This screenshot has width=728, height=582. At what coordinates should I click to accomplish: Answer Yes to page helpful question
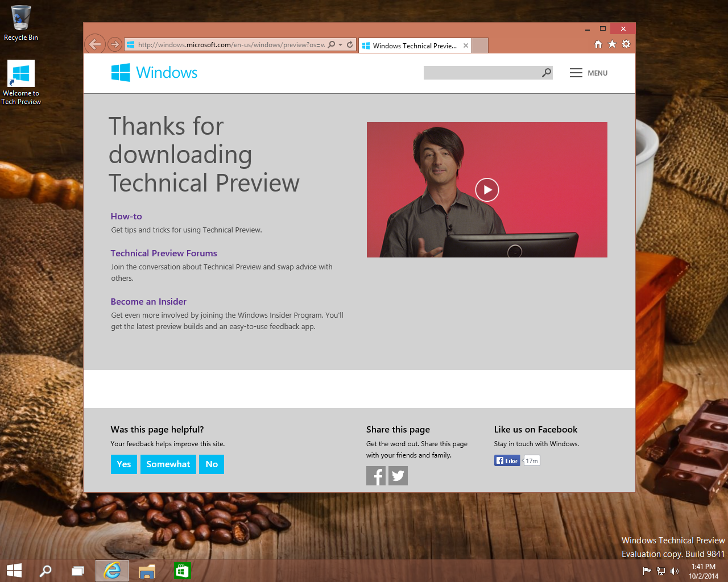click(124, 464)
